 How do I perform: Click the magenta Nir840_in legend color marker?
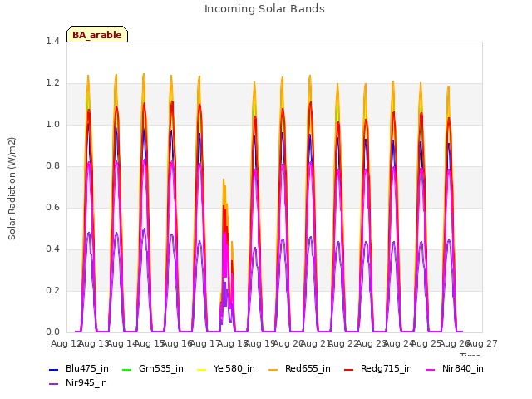tap(431, 369)
